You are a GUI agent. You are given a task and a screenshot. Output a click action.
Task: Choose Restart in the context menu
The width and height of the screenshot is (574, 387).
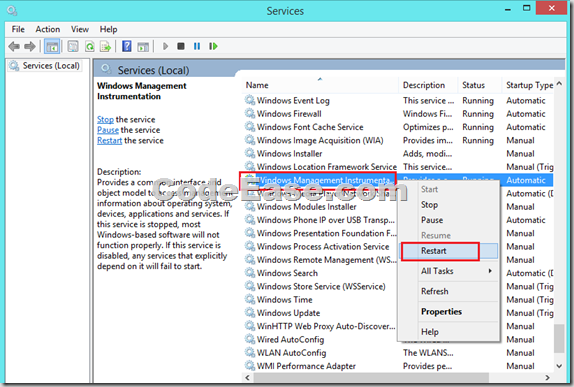click(x=449, y=251)
